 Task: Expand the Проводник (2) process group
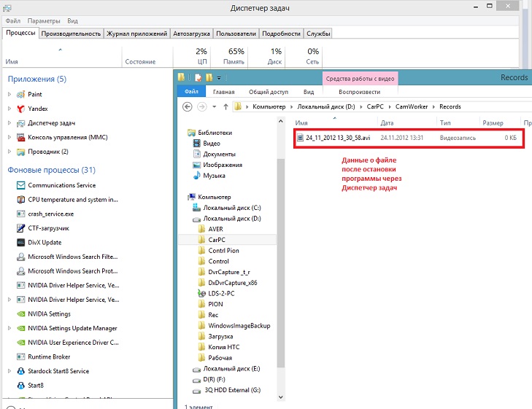point(9,152)
